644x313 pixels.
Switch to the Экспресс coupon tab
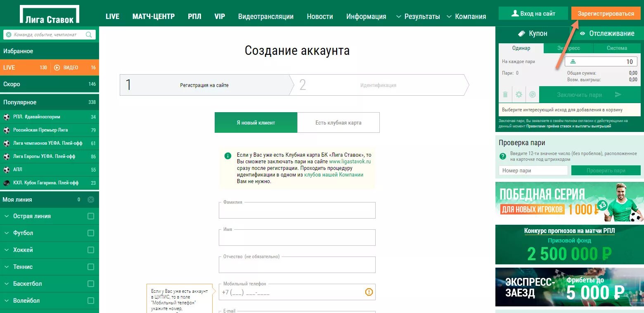[x=568, y=48]
